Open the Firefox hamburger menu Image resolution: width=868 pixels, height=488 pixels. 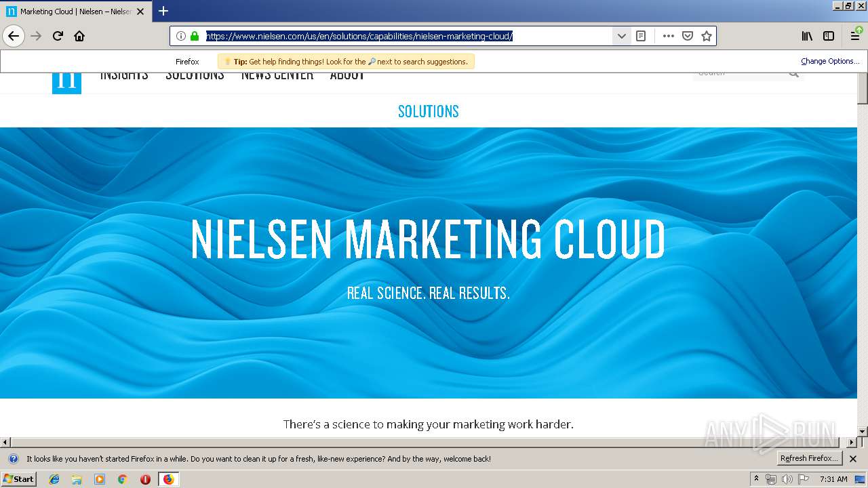coord(856,36)
